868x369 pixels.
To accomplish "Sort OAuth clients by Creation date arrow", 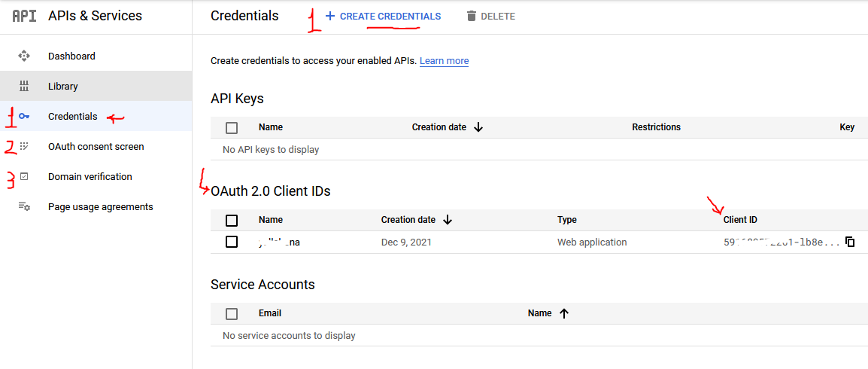I will tap(448, 220).
